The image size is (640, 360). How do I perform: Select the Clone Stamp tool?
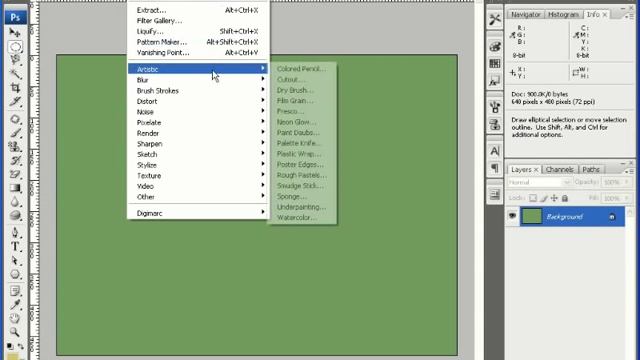coord(15,147)
